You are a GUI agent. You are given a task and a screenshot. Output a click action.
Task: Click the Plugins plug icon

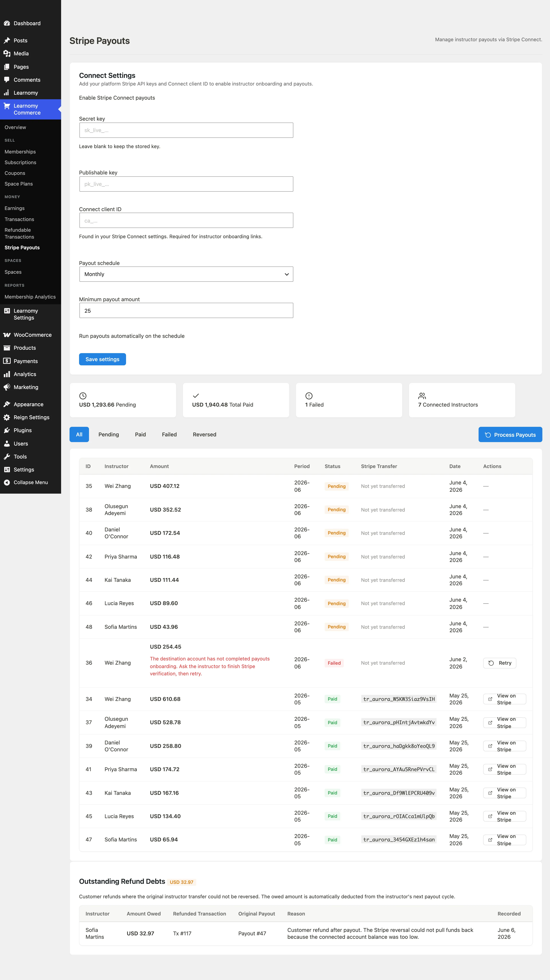coord(7,430)
